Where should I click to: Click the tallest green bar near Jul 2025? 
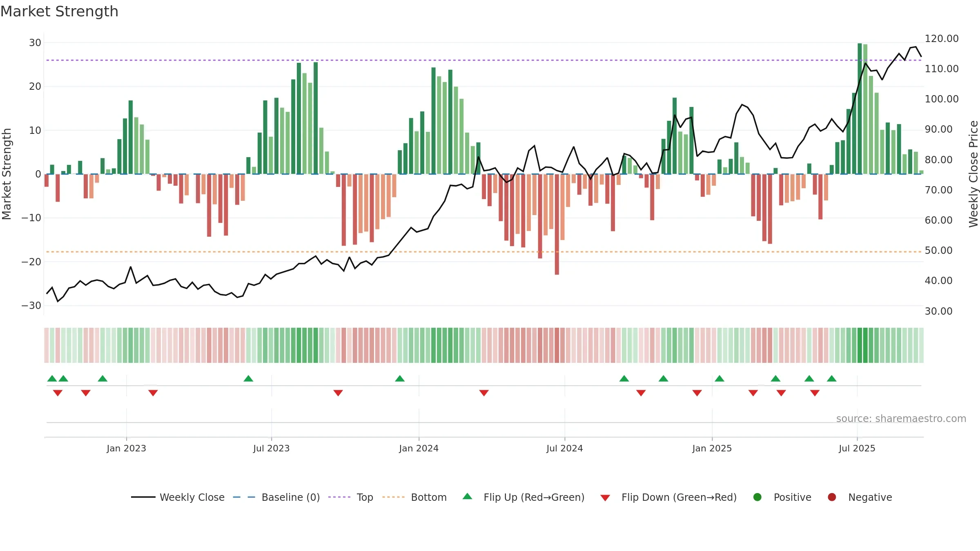pyautogui.click(x=860, y=109)
